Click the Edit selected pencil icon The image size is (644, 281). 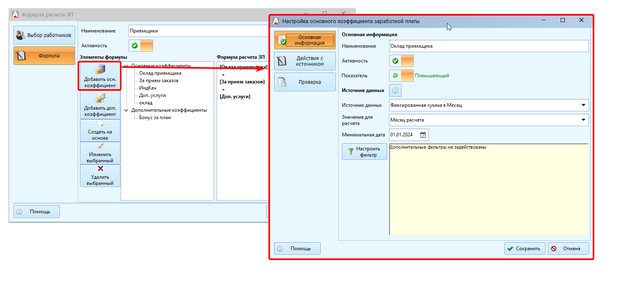click(100, 147)
